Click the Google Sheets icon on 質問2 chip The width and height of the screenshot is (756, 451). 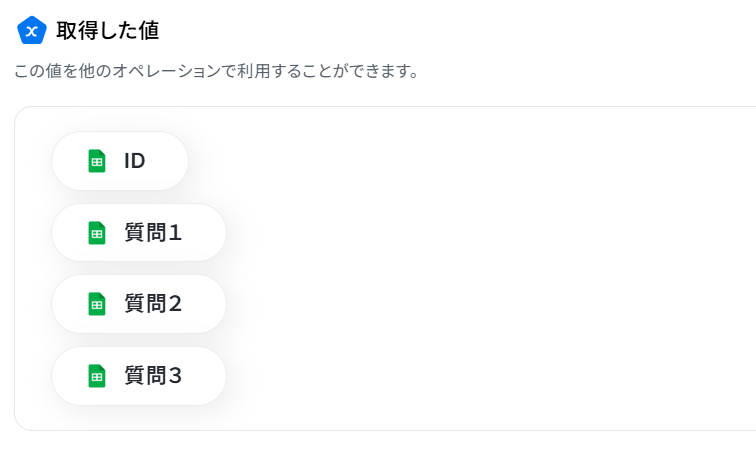click(97, 304)
